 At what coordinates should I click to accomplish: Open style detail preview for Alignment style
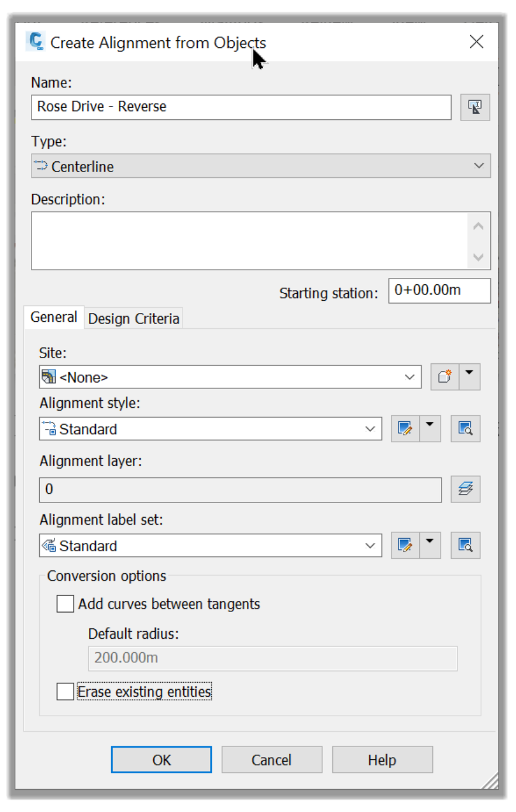click(x=465, y=428)
